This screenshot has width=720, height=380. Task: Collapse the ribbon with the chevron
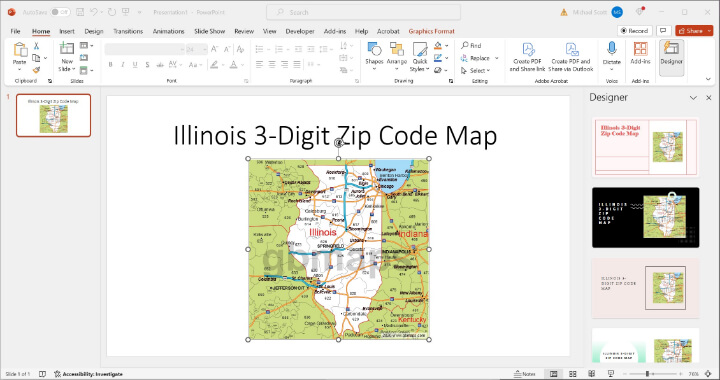coord(708,79)
